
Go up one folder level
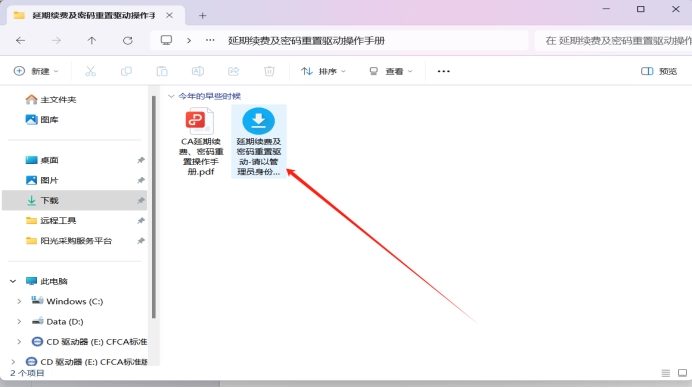pyautogui.click(x=91, y=41)
